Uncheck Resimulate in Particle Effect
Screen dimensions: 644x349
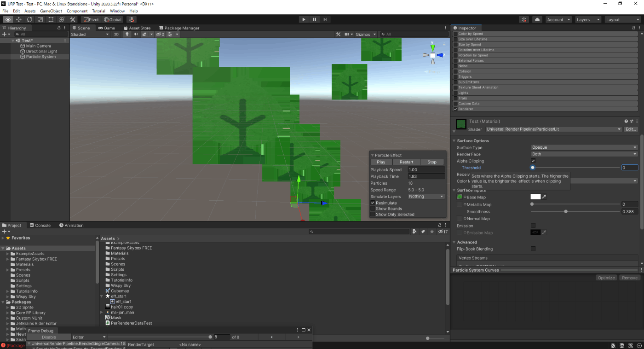pos(373,203)
